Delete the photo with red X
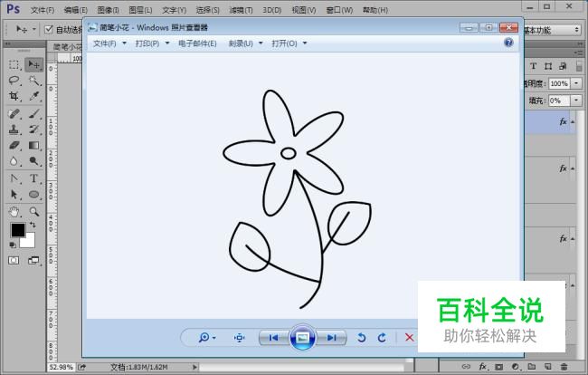The height and width of the screenshot is (375, 588). pos(409,338)
